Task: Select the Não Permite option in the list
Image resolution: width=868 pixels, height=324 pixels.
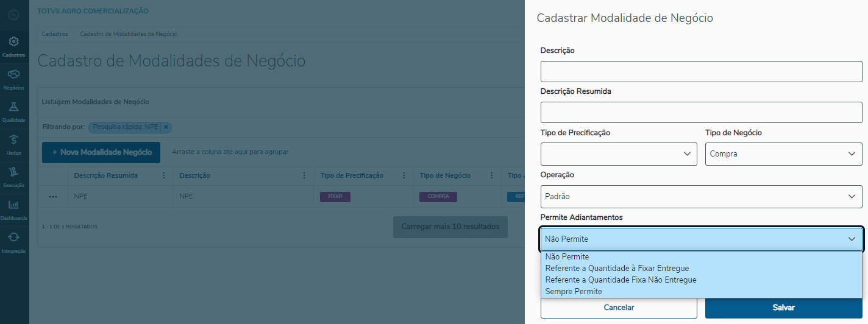Action: point(702,257)
